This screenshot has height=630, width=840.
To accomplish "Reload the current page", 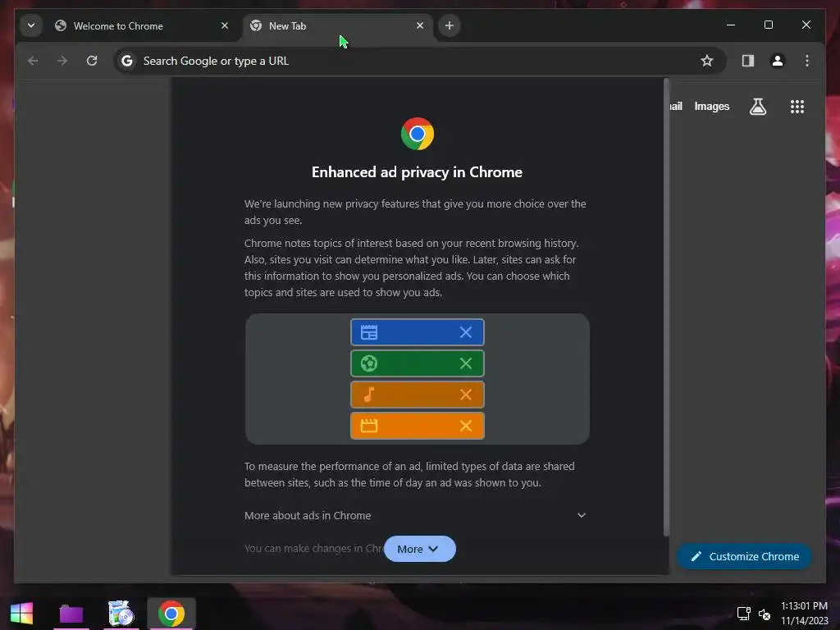I will pyautogui.click(x=92, y=61).
